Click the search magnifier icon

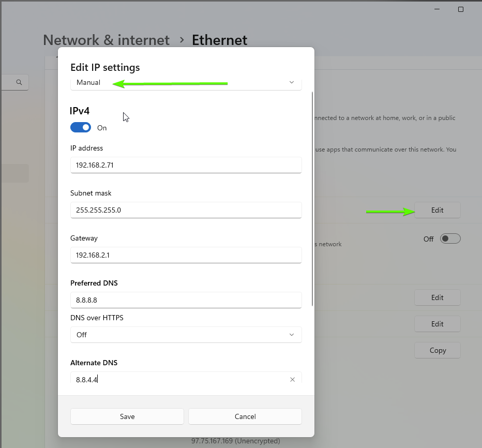[19, 82]
